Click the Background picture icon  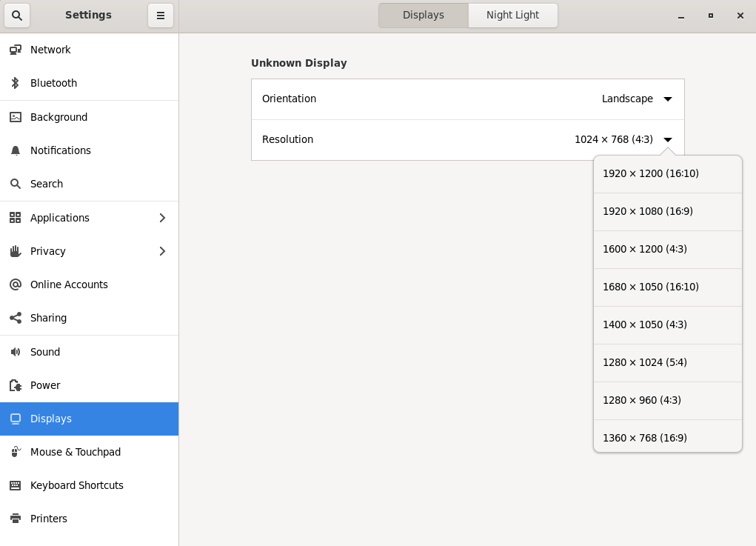point(15,117)
